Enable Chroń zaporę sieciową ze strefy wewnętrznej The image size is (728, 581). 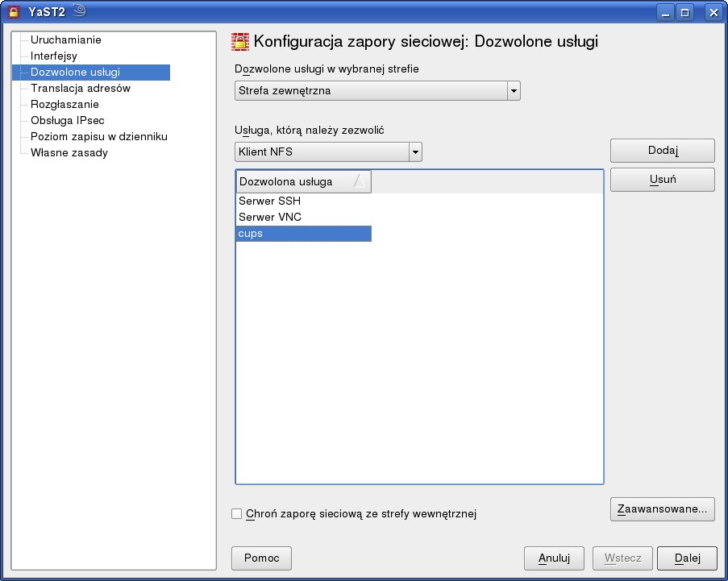pyautogui.click(x=237, y=513)
